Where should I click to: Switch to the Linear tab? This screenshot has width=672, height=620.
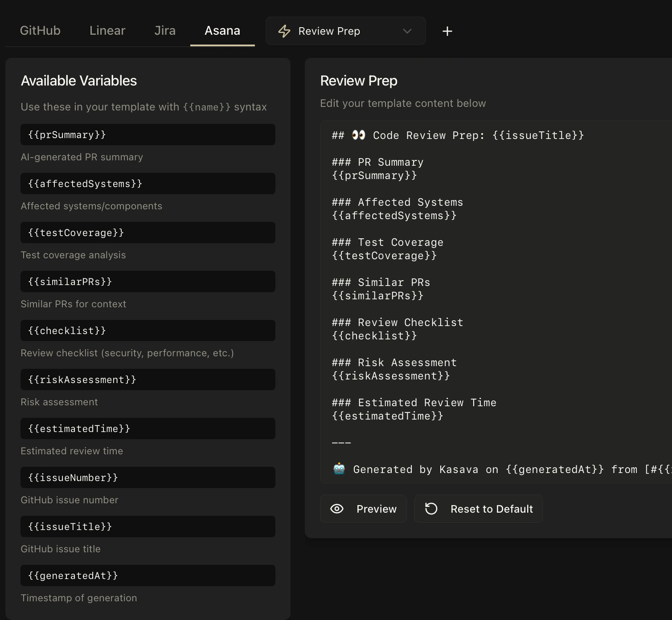point(107,30)
